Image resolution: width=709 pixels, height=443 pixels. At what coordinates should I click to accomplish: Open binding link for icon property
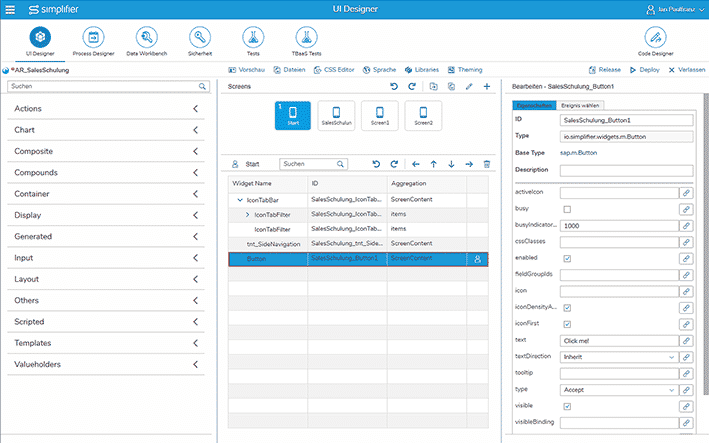686,292
